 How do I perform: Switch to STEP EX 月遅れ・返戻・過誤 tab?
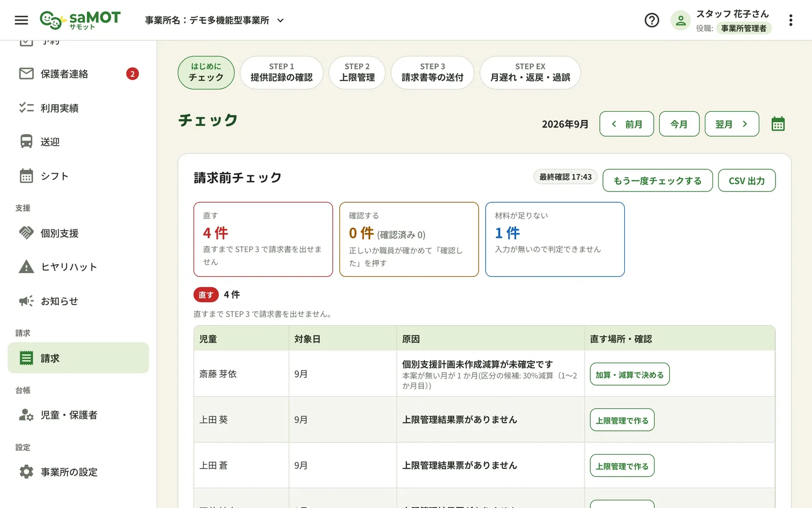tap(530, 73)
